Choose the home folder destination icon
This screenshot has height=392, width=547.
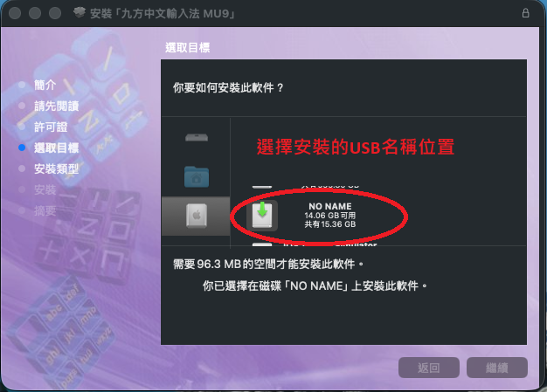[x=197, y=176]
